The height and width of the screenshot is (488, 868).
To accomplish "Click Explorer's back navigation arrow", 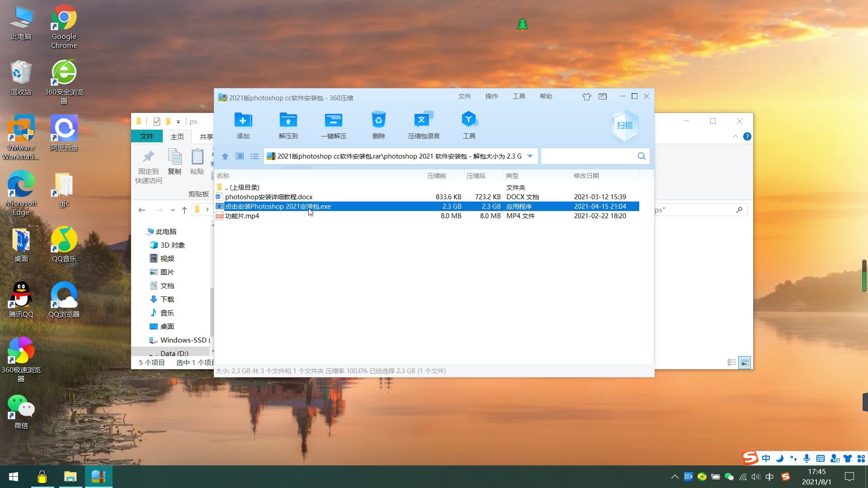I will [142, 210].
